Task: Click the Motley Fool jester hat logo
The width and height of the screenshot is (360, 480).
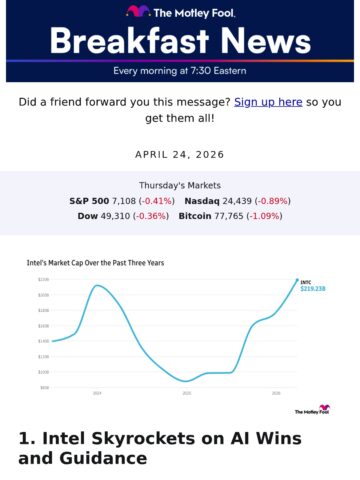Action: pos(138,11)
